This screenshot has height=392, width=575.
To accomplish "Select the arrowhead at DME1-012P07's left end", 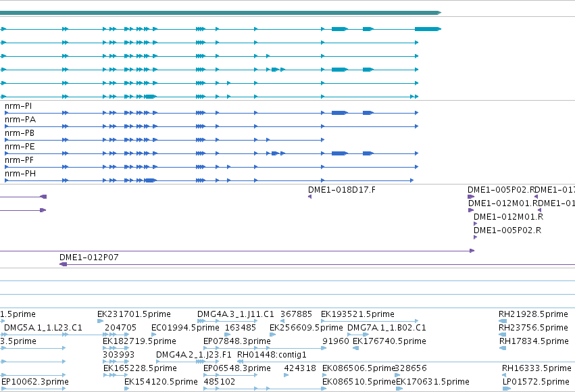I will pos(63,264).
